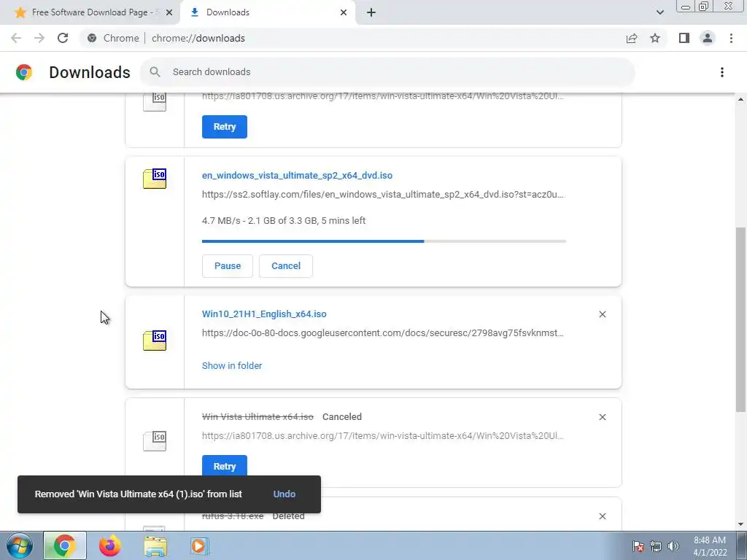Viewport: 747px width, 560px height.
Task: Focus the Search downloads field
Action: click(x=388, y=72)
